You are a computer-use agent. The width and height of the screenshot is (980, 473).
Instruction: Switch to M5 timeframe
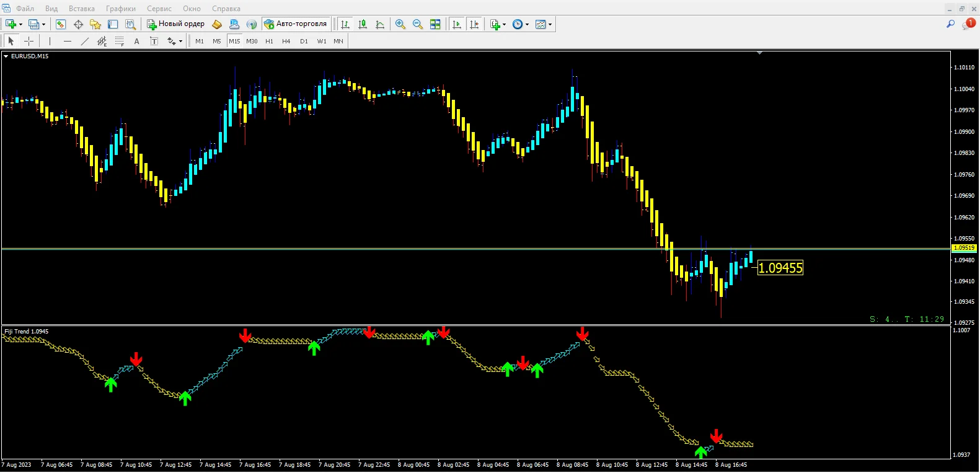tap(217, 41)
